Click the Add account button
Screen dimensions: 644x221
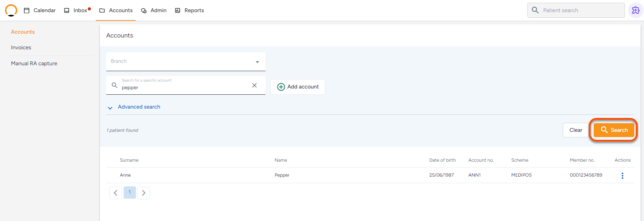(298, 87)
